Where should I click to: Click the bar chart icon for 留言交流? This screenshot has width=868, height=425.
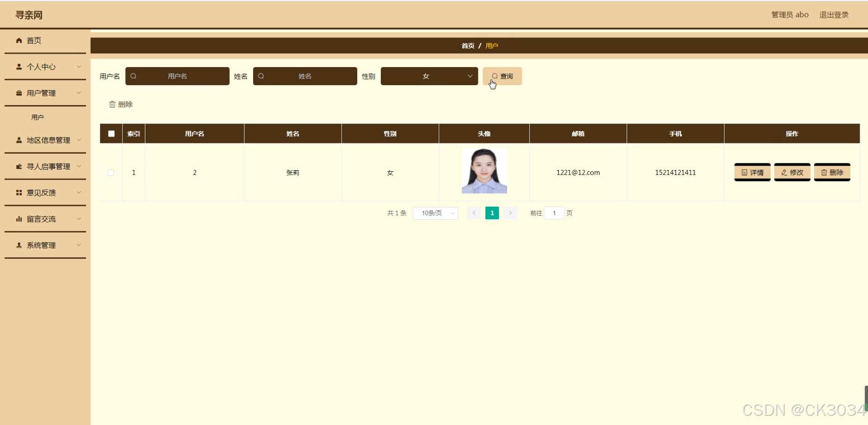coord(19,219)
